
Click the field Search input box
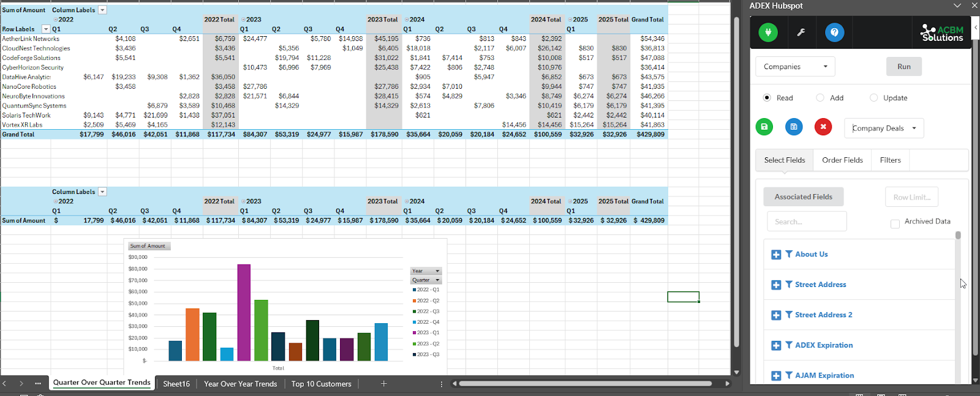[x=807, y=222]
